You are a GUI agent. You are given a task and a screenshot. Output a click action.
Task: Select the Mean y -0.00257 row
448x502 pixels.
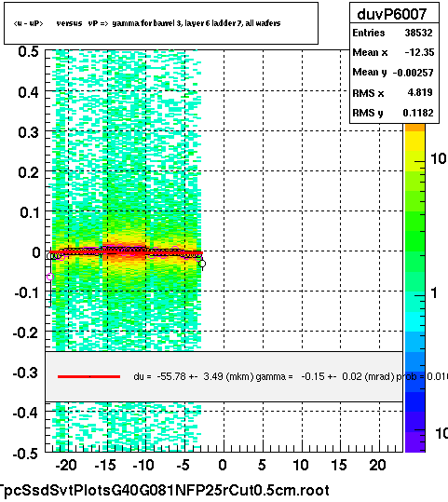point(393,73)
